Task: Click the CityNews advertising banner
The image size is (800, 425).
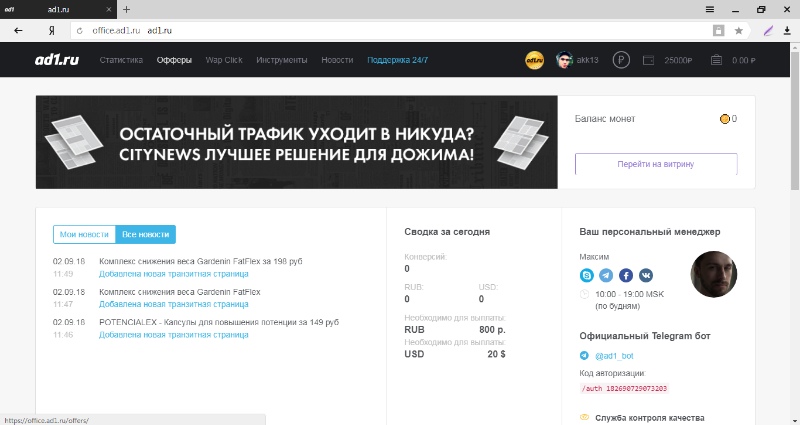Action: 296,142
